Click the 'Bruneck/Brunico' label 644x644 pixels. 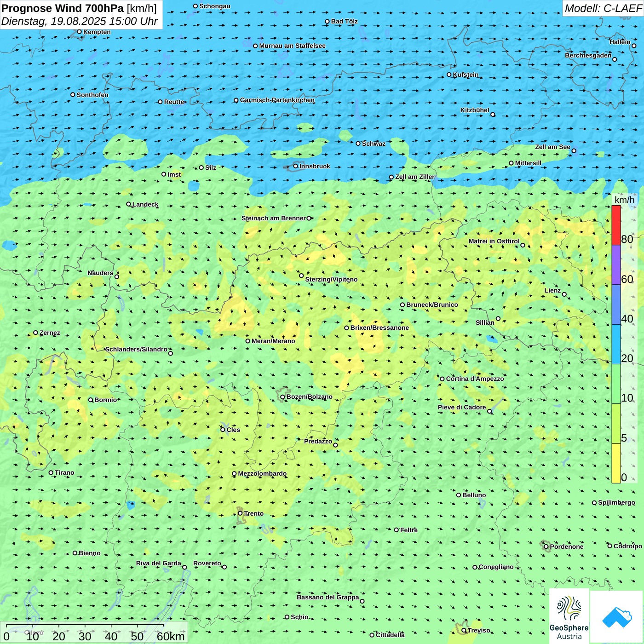(432, 305)
